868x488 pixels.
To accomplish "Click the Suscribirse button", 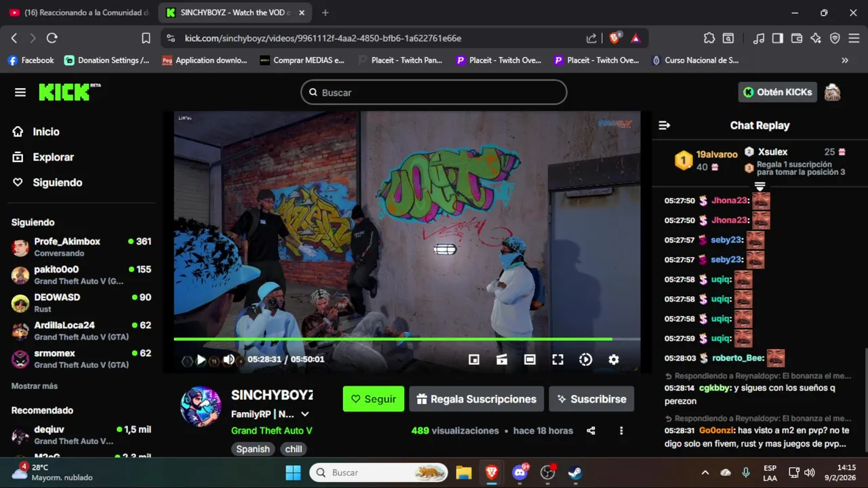I will (591, 399).
